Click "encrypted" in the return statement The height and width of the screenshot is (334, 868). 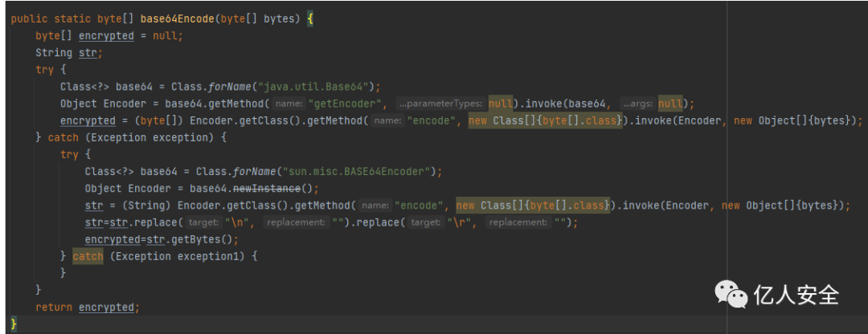[x=106, y=308]
